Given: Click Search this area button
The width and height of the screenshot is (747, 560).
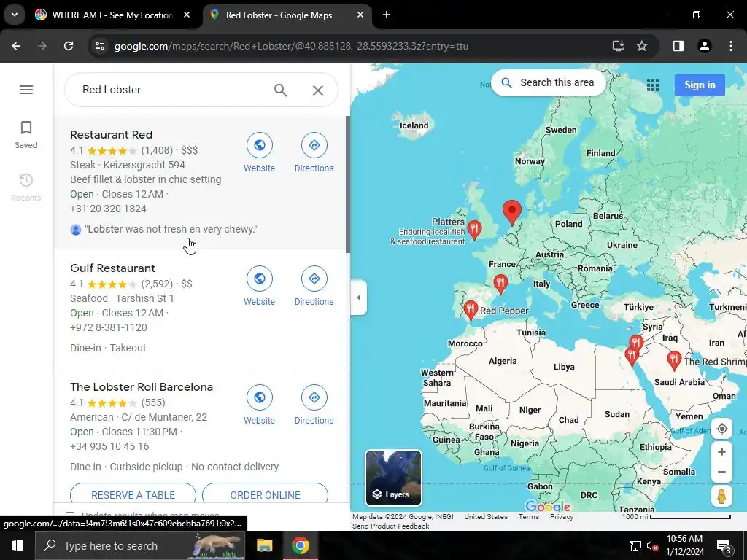Looking at the screenshot, I should click(548, 83).
